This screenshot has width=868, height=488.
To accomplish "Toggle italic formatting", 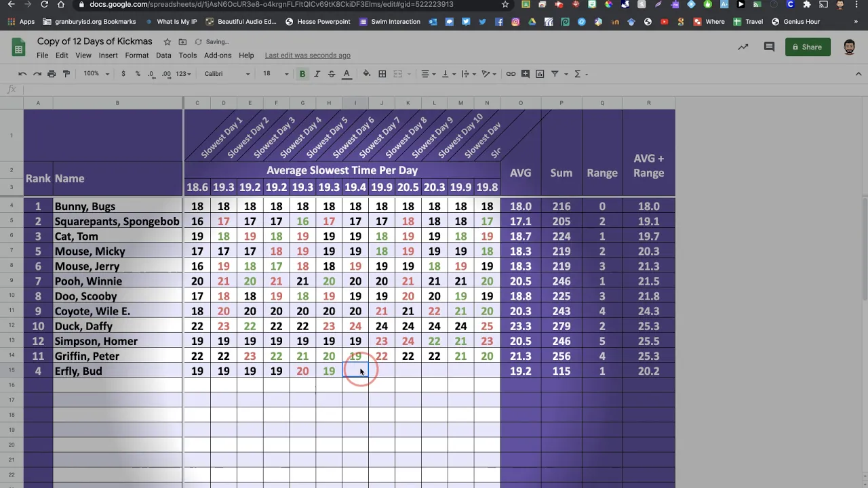I will click(317, 74).
